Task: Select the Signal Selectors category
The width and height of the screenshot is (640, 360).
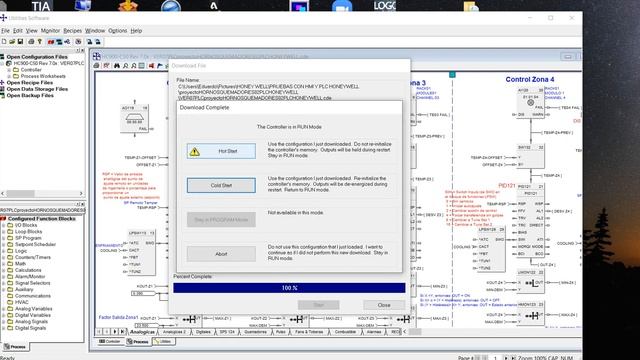Action: click(32, 283)
